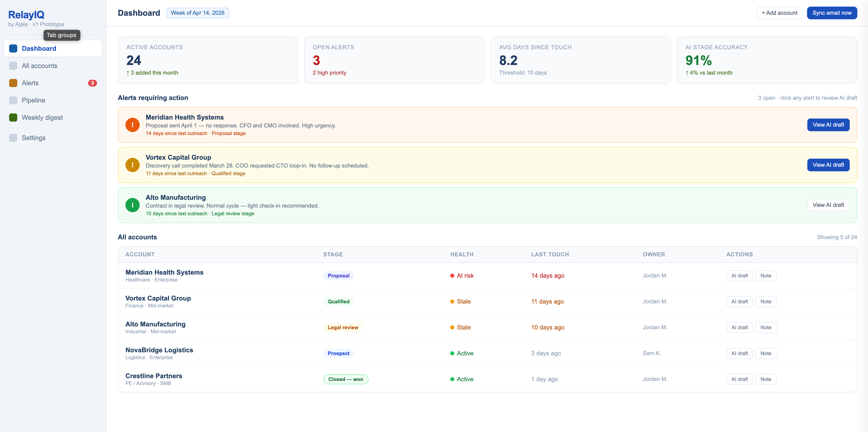
Task: Click the + Add account button
Action: point(779,13)
